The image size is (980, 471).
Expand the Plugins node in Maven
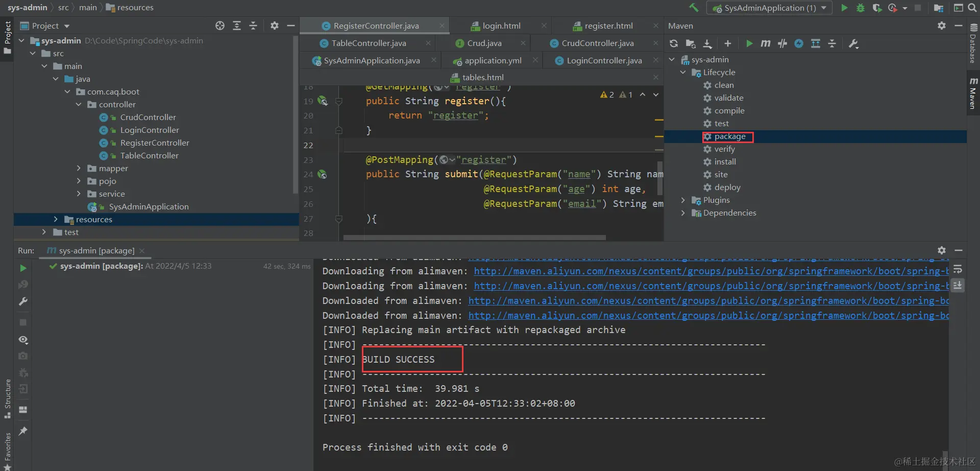pyautogui.click(x=683, y=200)
